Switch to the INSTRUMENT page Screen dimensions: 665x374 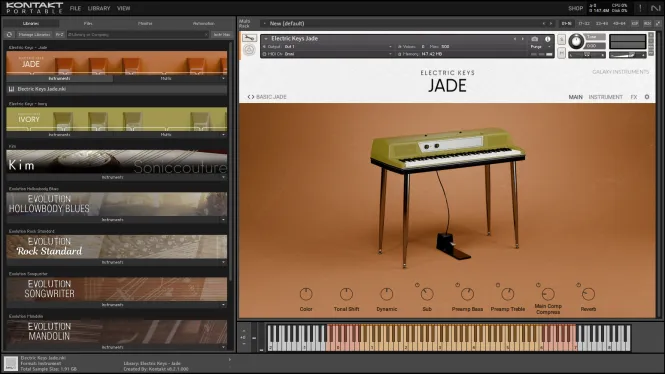coord(605,97)
